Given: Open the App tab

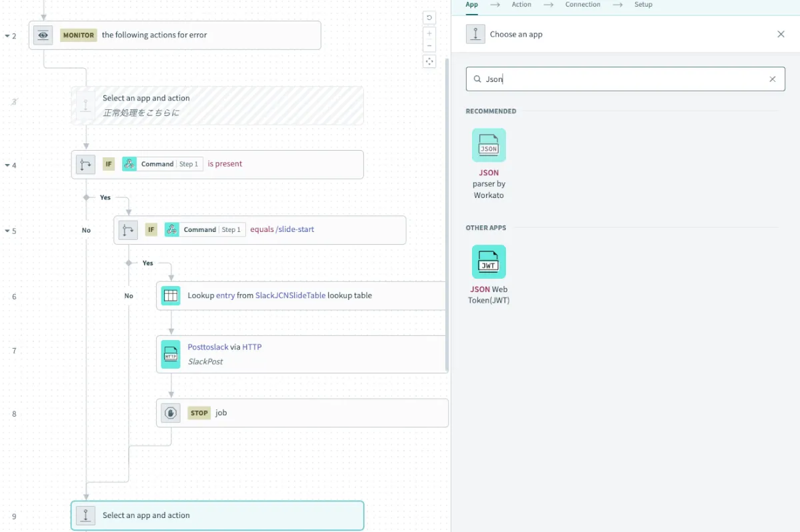Looking at the screenshot, I should [x=472, y=5].
